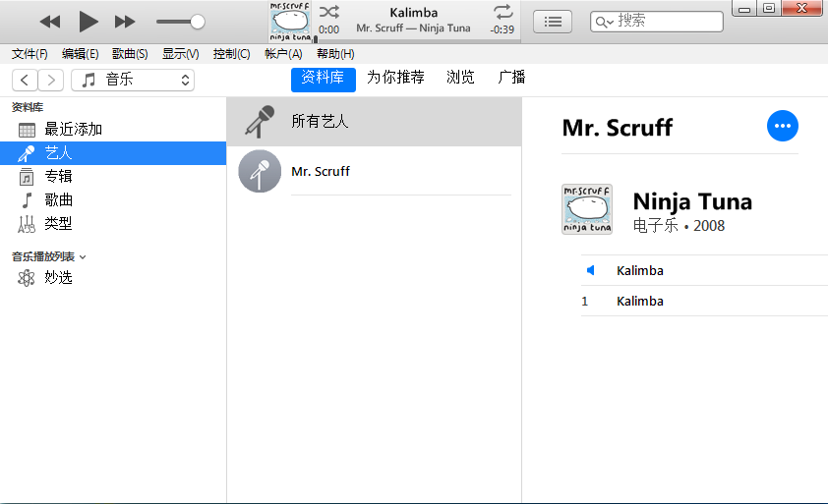Image resolution: width=828 pixels, height=504 pixels.
Task: Expand the search options magnifier dropdown
Action: pos(604,21)
